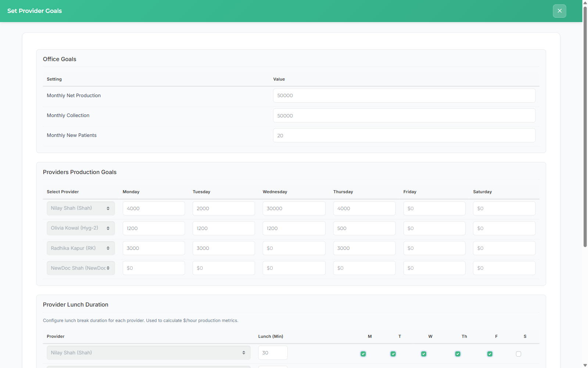
Task: Click Nilay Shah's Tuesday goal of 2000
Action: [224, 208]
